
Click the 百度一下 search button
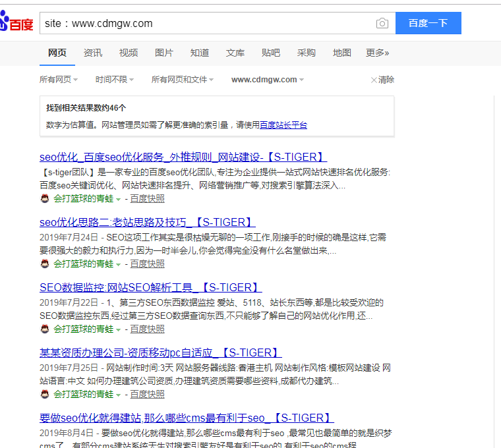click(428, 23)
